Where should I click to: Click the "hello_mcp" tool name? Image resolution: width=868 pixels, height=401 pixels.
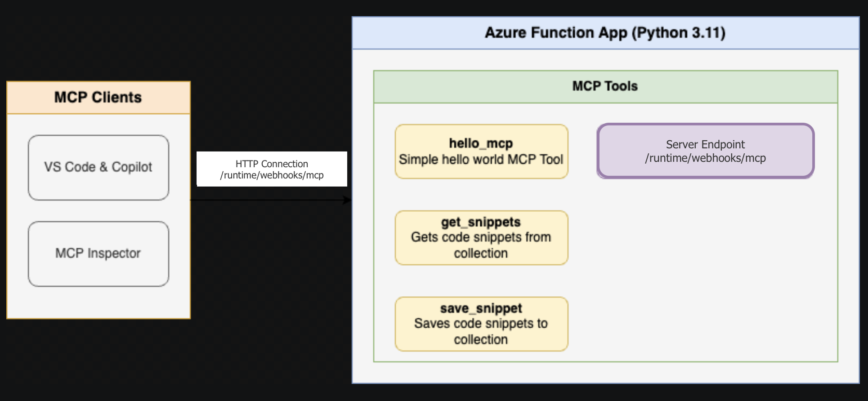click(481, 143)
